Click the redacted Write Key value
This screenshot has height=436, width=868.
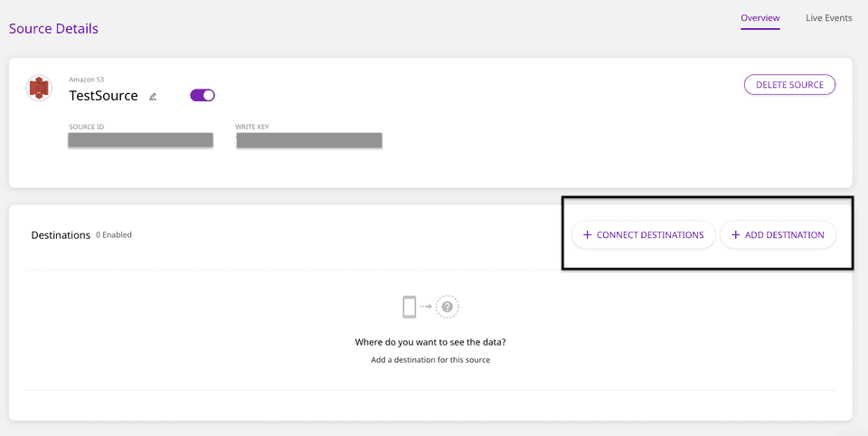click(x=308, y=140)
